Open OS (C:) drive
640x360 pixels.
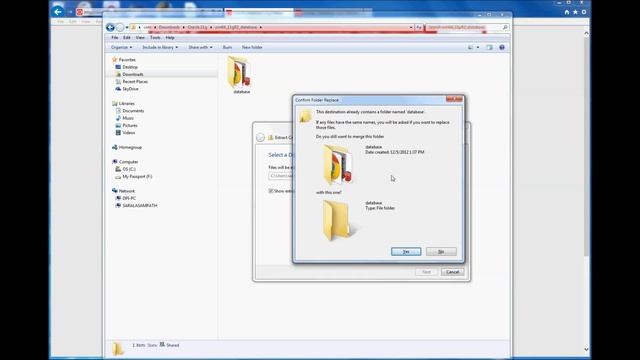[129, 169]
